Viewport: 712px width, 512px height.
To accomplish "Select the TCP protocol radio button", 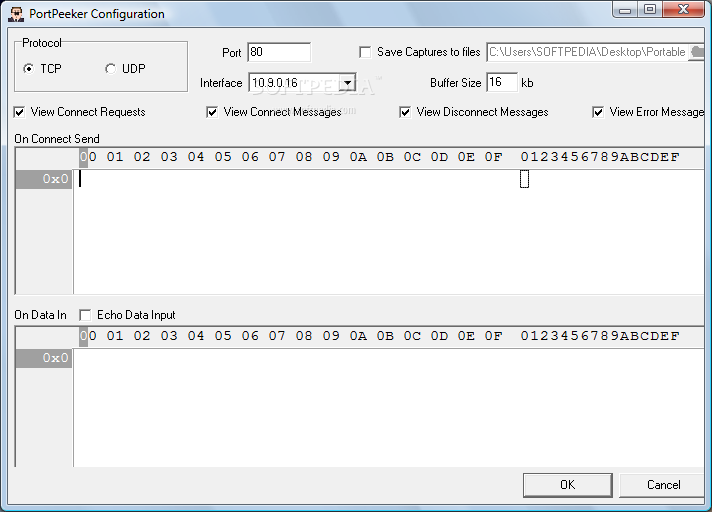I will [29, 69].
